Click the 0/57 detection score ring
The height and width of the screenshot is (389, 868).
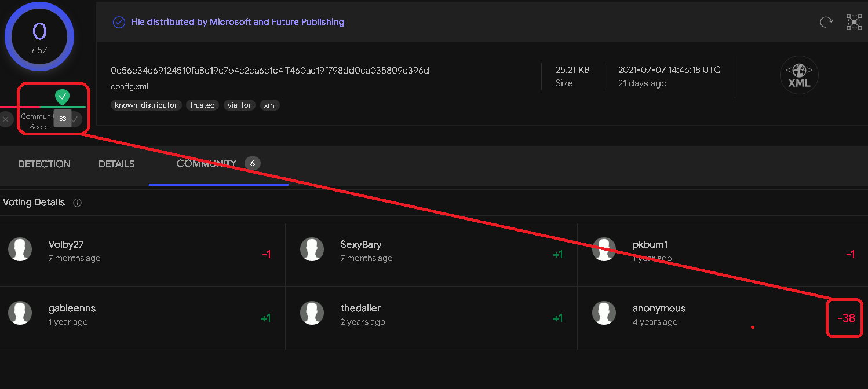click(x=39, y=36)
